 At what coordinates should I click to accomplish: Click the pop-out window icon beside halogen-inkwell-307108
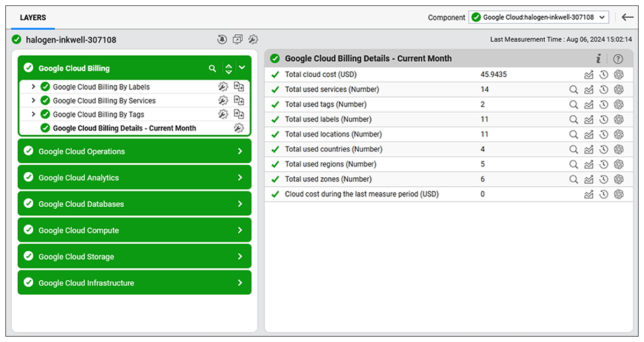coord(237,39)
